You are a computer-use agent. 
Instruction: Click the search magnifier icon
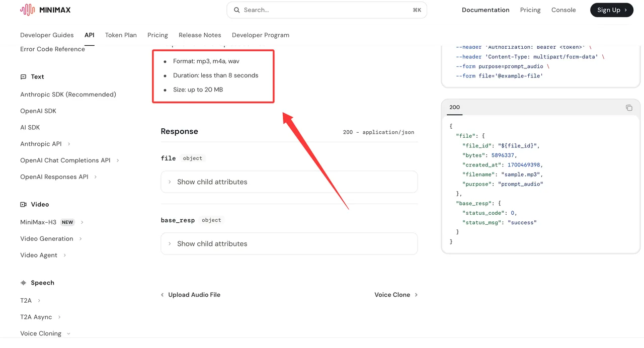236,10
